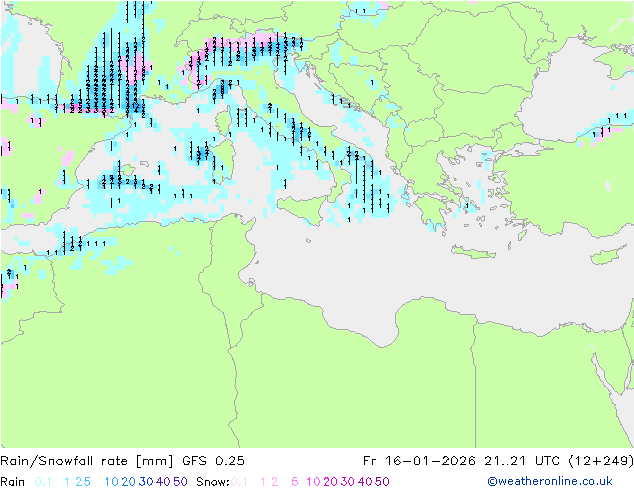Click the snow legend value 5

pyautogui.click(x=295, y=482)
